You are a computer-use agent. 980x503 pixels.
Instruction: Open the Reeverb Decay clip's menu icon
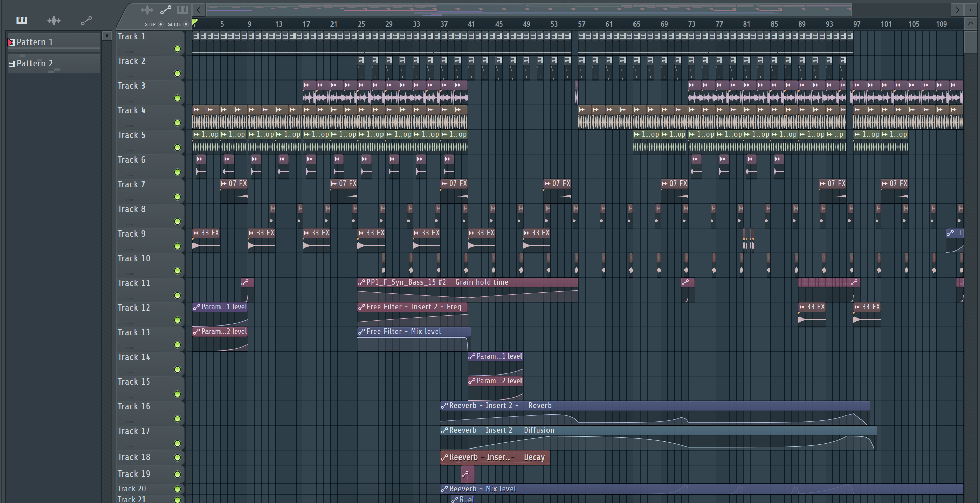coord(444,458)
